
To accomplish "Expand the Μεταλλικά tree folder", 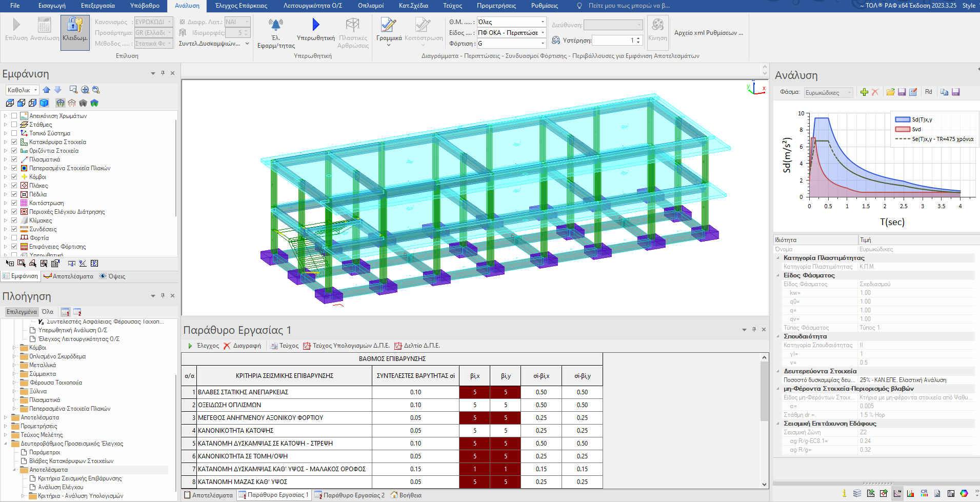I will 14,365.
